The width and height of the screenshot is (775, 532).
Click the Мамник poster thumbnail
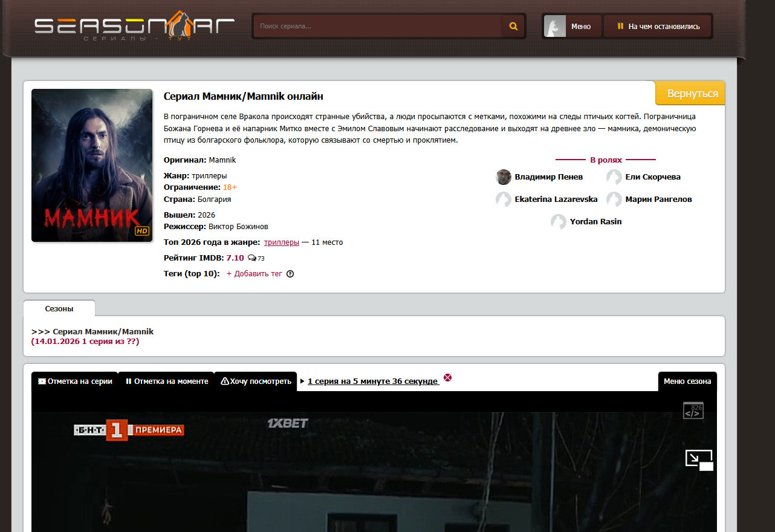92,166
